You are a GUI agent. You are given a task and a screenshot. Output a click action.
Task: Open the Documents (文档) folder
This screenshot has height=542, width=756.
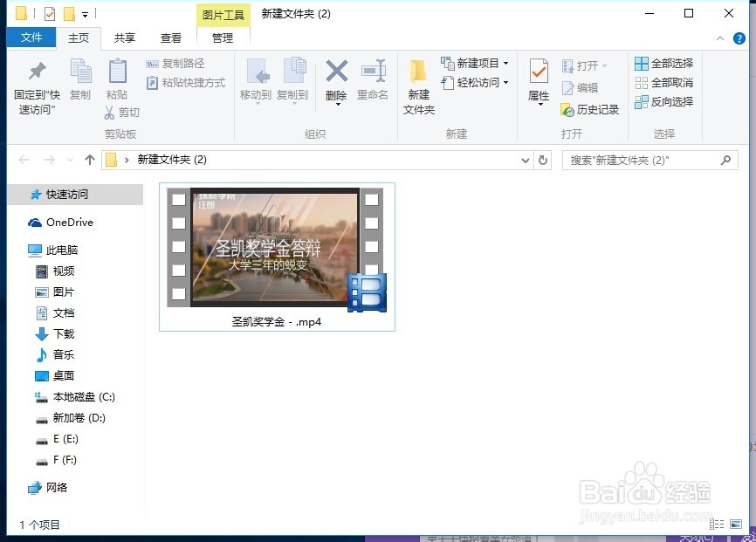[55, 313]
